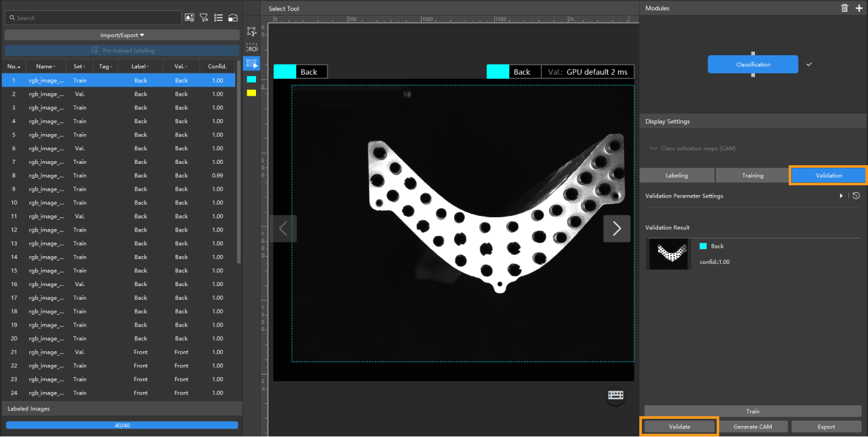The image size is (868, 437).
Task: Click the image preview settings icon
Action: point(190,18)
